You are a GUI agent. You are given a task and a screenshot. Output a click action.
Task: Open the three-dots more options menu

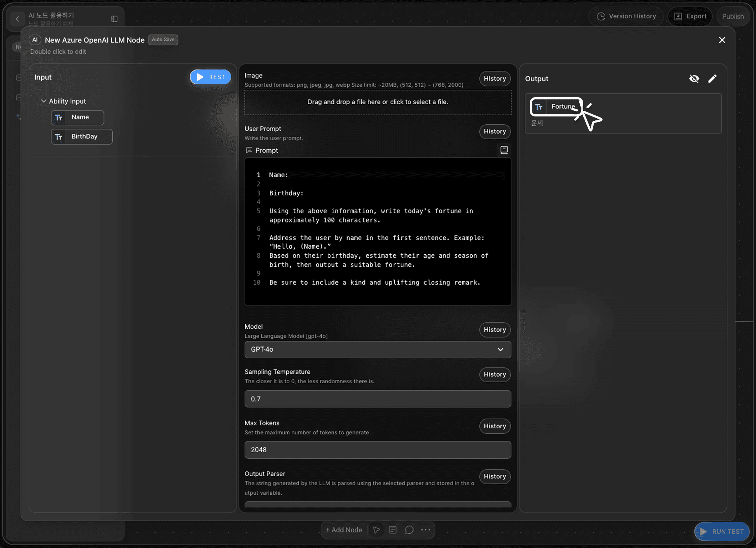[425, 530]
